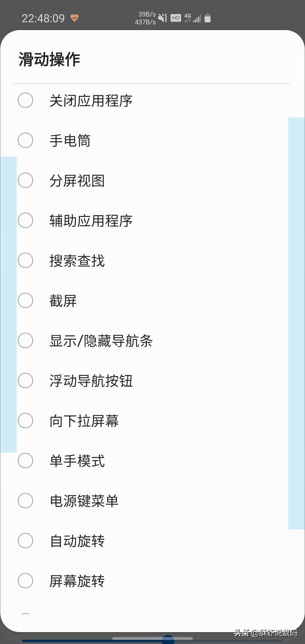305x644 pixels.
Task: Select the 截屏 radio button
Action: [25, 300]
